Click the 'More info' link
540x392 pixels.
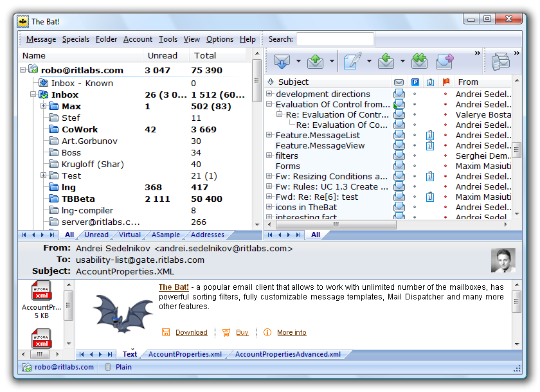(291, 333)
